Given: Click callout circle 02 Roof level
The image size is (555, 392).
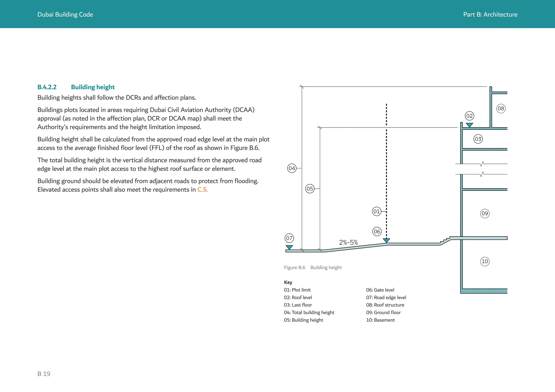Looking at the screenshot, I should point(469,116).
